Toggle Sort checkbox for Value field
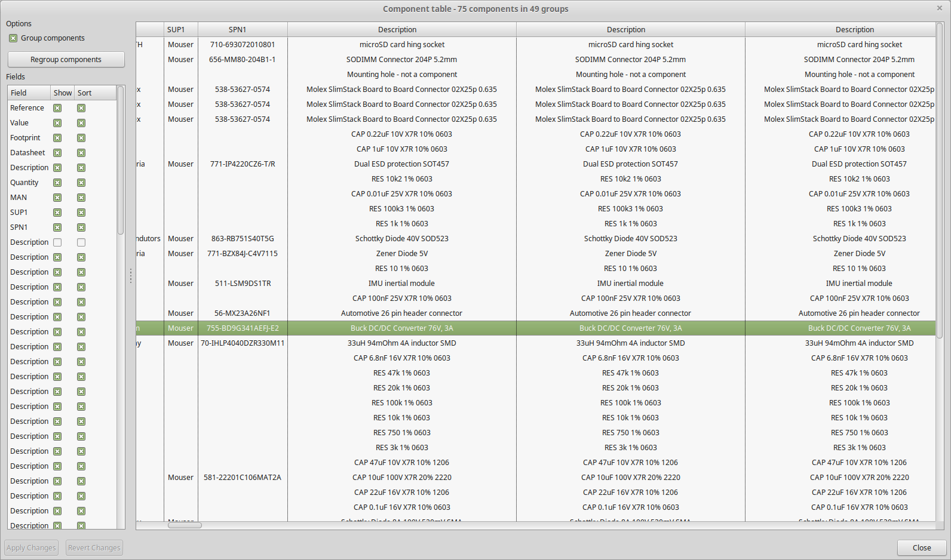This screenshot has width=951, height=560. click(x=81, y=123)
